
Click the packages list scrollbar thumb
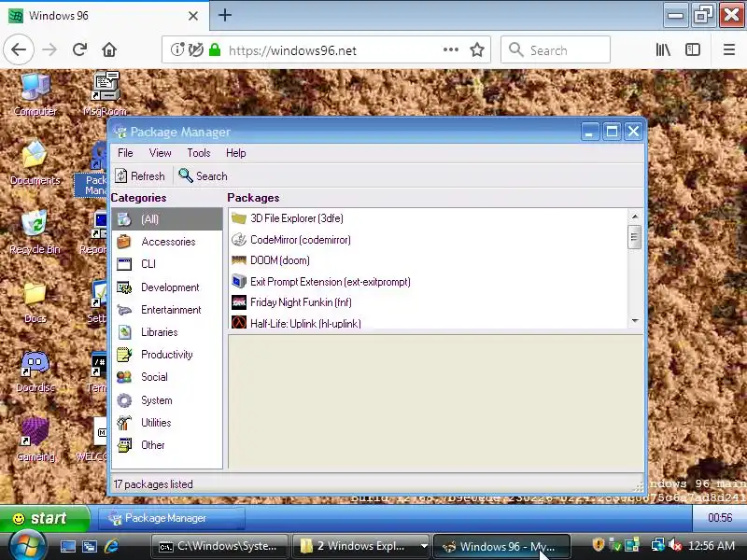click(635, 237)
